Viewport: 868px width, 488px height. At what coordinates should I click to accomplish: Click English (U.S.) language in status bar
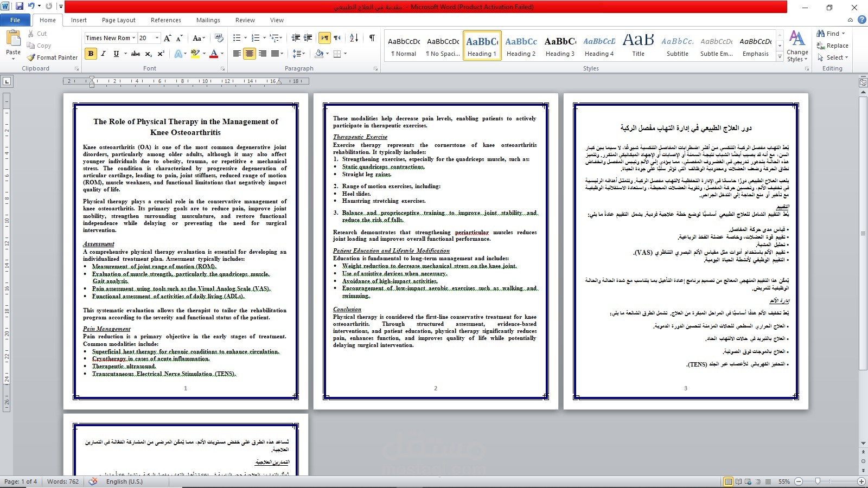tap(124, 481)
